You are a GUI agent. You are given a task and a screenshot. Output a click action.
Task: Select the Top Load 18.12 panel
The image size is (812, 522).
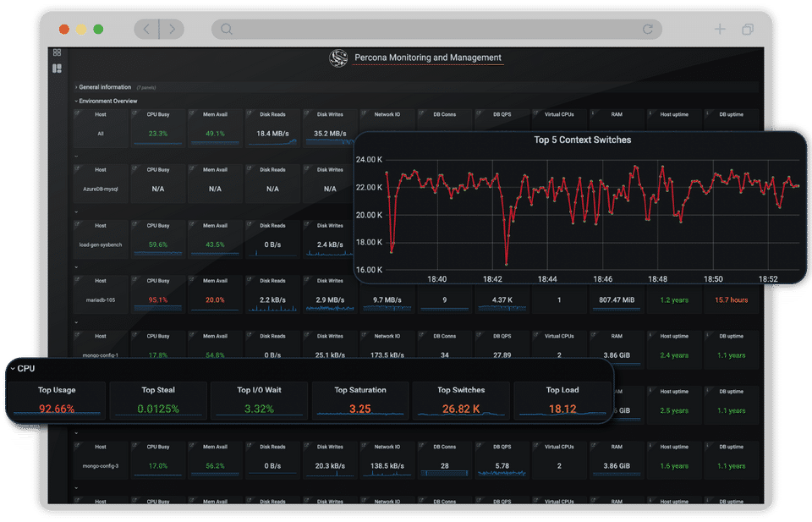point(562,401)
